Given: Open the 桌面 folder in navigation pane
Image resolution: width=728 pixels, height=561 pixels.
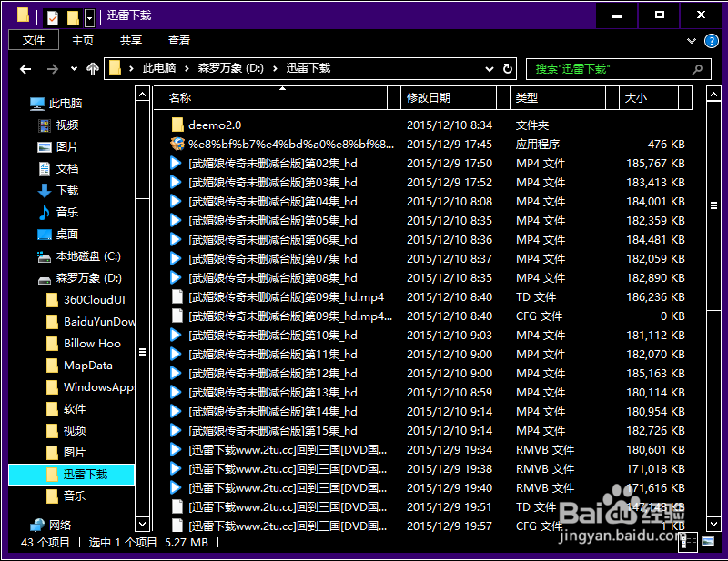Looking at the screenshot, I should click(x=58, y=234).
